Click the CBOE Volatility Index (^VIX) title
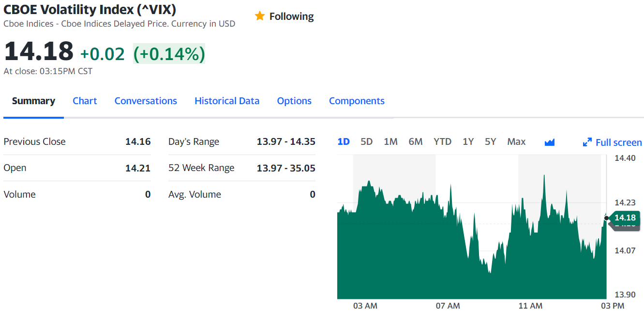The image size is (644, 312). click(90, 9)
